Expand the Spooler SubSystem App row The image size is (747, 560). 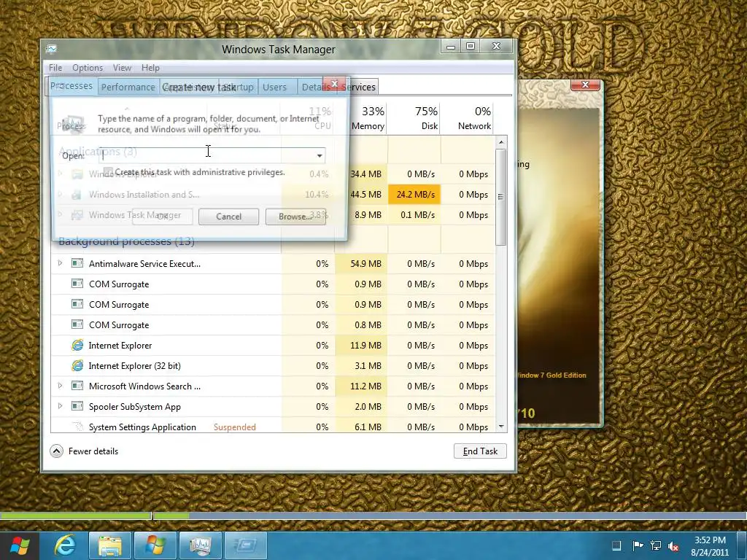tap(60, 406)
